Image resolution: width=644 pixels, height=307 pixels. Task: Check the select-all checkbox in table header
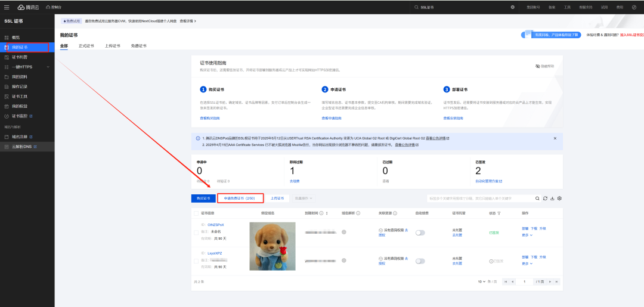pos(196,213)
